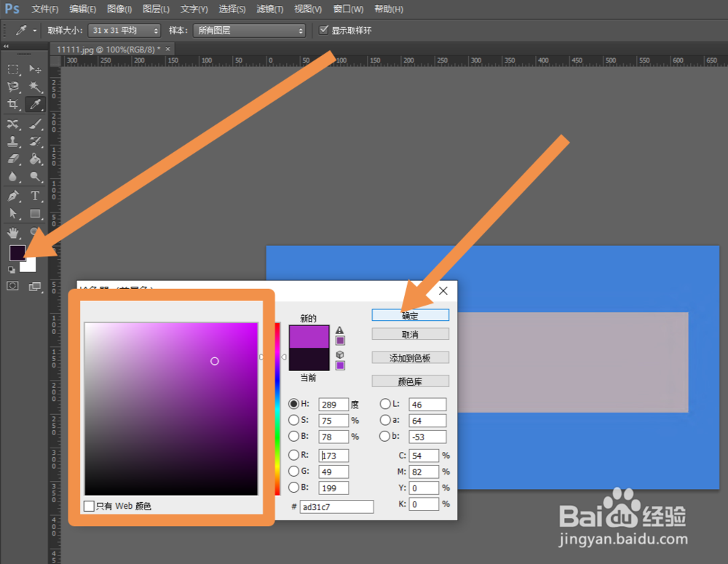728x564 pixels.
Task: Open the 视图(V) menu
Action: click(308, 9)
